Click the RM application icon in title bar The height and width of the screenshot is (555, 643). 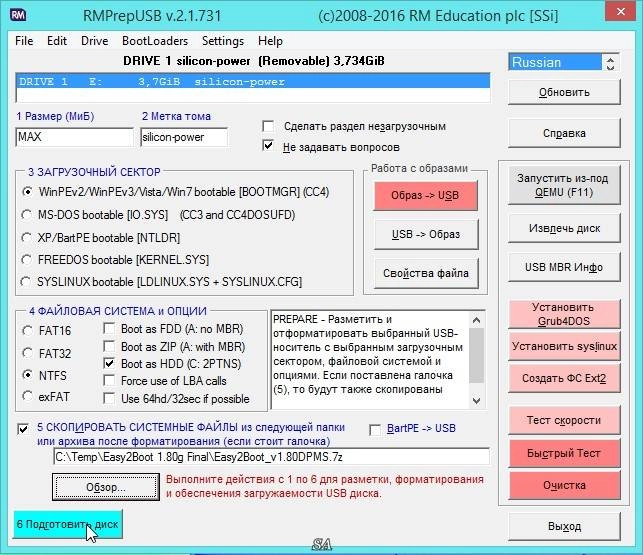[18, 15]
